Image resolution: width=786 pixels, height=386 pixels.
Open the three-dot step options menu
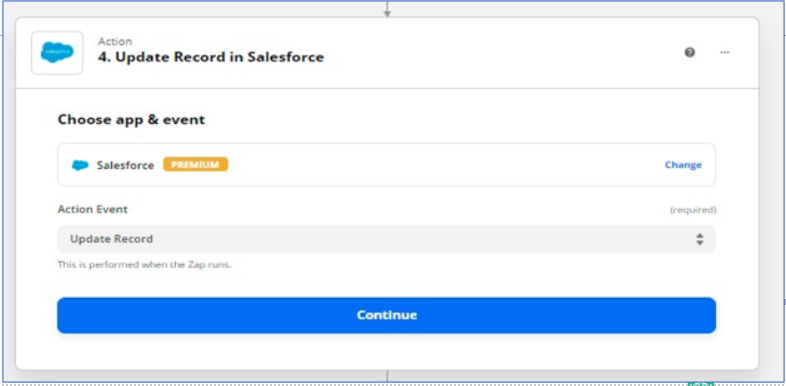coord(725,52)
